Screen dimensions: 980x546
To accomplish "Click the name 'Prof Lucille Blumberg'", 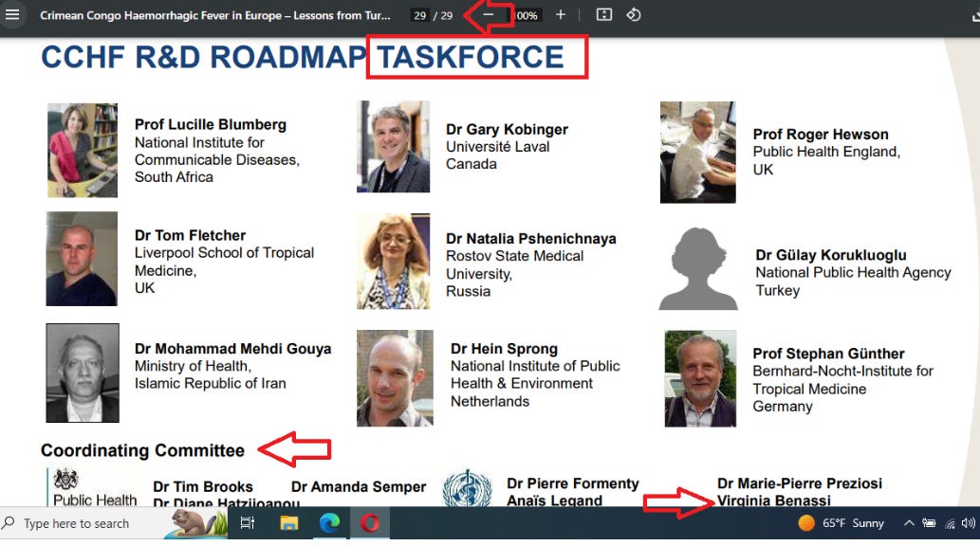I will click(211, 125).
